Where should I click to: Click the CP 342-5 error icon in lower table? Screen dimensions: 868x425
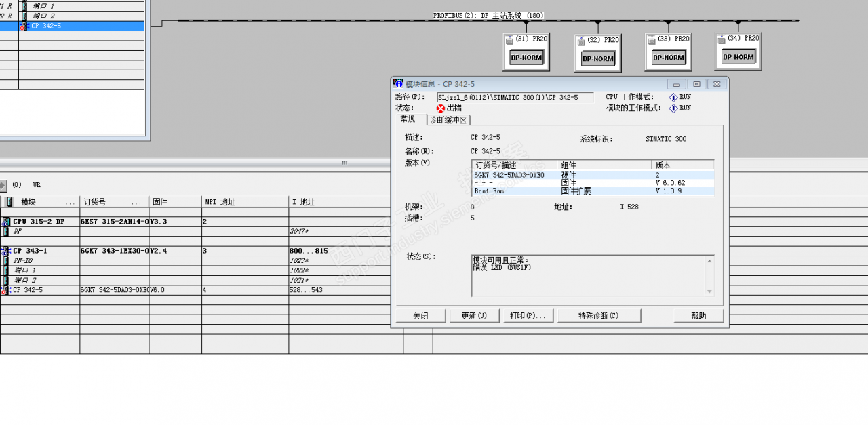click(x=6, y=290)
